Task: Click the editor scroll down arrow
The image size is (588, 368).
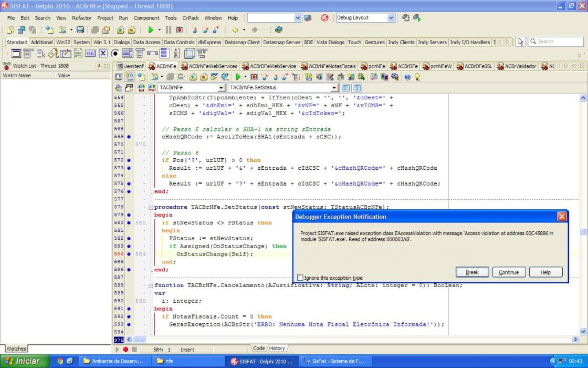Action: [x=583, y=332]
